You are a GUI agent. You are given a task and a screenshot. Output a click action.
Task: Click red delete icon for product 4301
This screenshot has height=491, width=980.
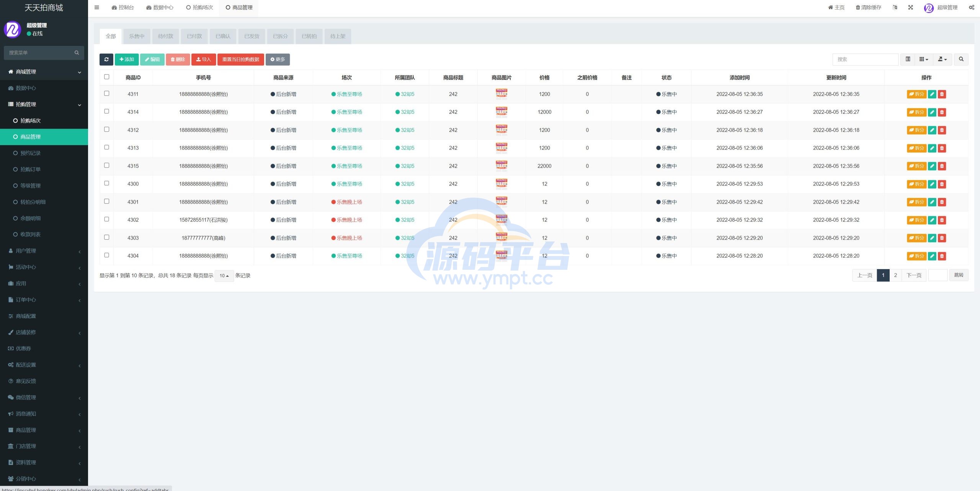pos(942,202)
